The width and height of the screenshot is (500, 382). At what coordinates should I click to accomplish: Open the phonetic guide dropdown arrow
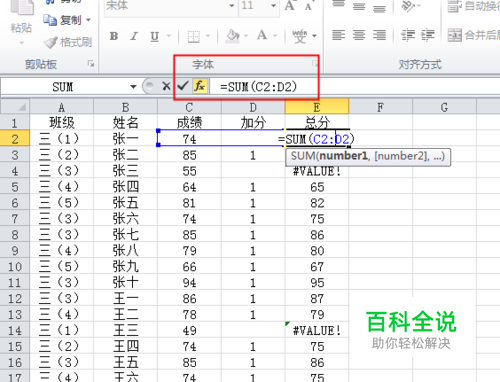tap(314, 35)
